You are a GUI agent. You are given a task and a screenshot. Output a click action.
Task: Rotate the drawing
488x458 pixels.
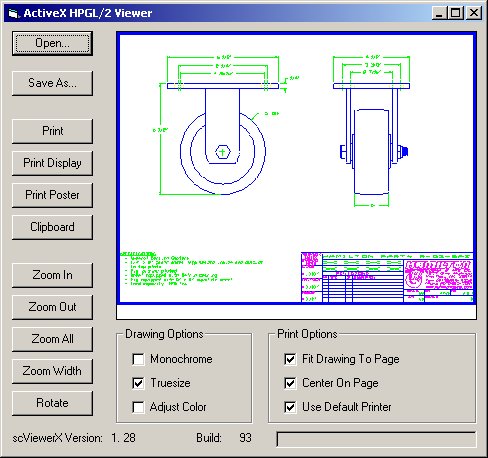[52, 403]
